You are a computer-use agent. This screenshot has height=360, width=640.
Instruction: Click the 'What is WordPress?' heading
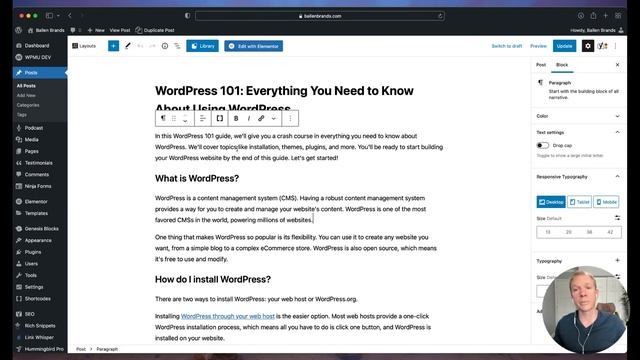click(197, 178)
